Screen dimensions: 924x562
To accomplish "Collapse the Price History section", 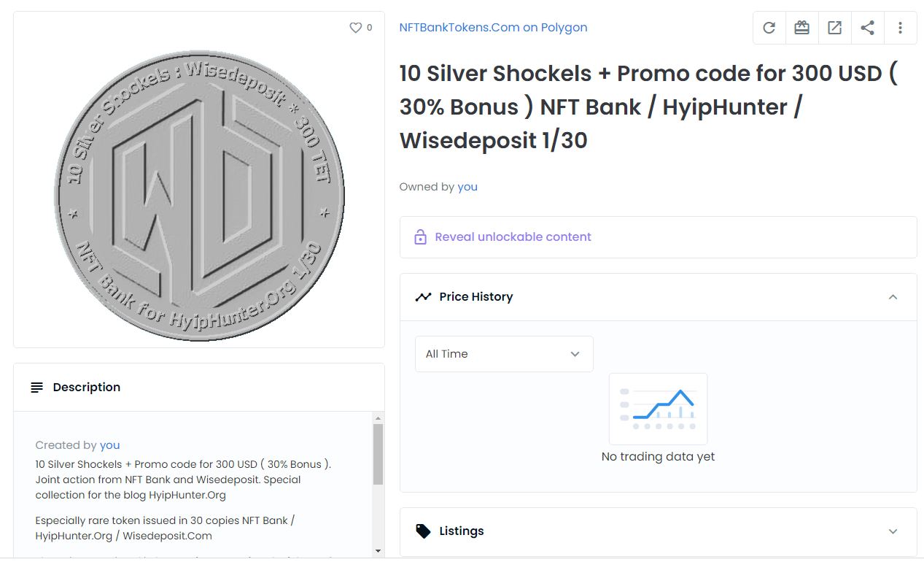I will coord(893,297).
